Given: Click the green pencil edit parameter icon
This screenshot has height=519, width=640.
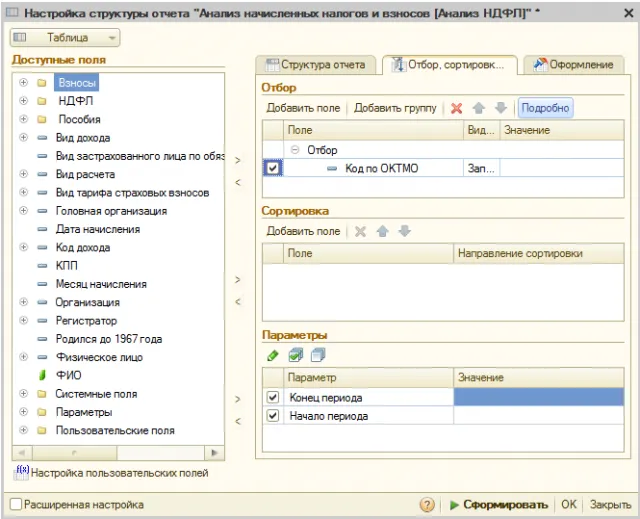Looking at the screenshot, I should (272, 355).
